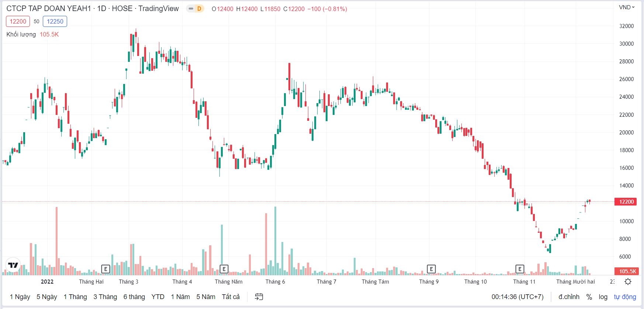644x309 pixels.
Task: Toggle the log scale option
Action: coord(603,297)
